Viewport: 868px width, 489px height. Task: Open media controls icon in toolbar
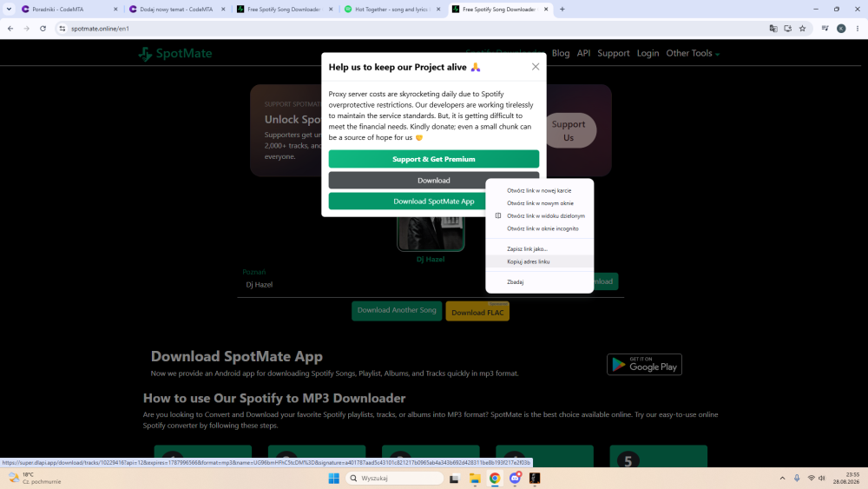click(x=825, y=29)
